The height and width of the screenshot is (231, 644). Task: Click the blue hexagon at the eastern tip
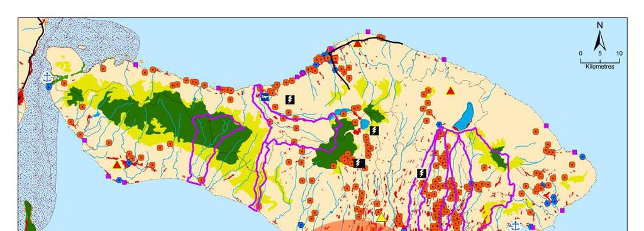tap(582, 157)
